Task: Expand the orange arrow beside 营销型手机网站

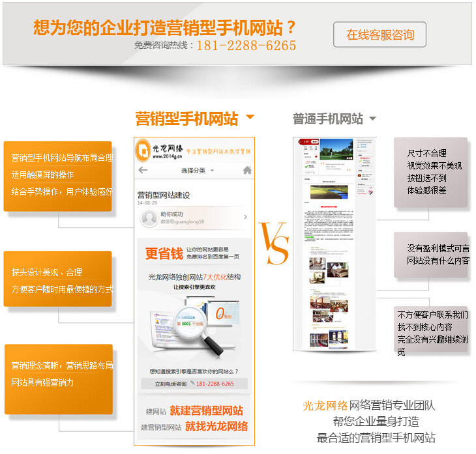Action: [250, 119]
